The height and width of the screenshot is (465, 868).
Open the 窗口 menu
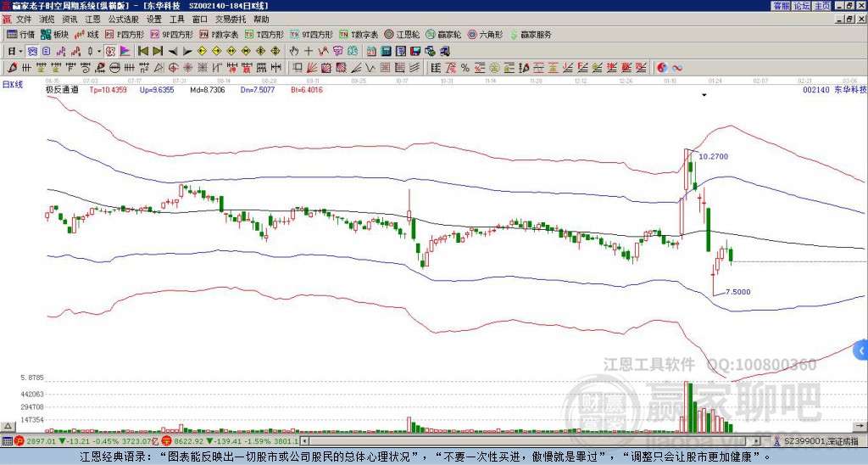(x=200, y=20)
